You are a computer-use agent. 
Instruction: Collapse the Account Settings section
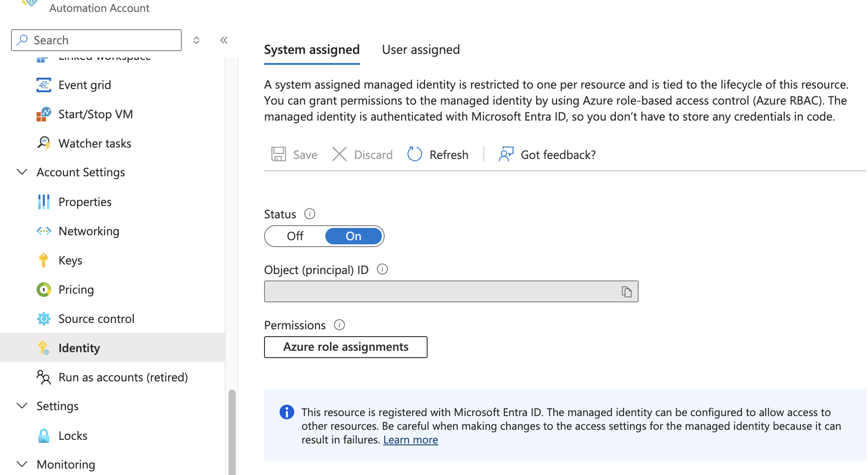pyautogui.click(x=22, y=172)
